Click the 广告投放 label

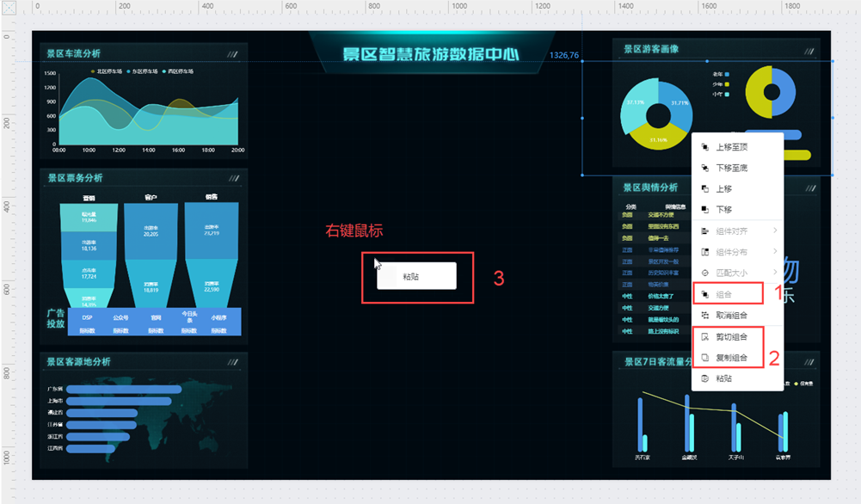tap(55, 318)
